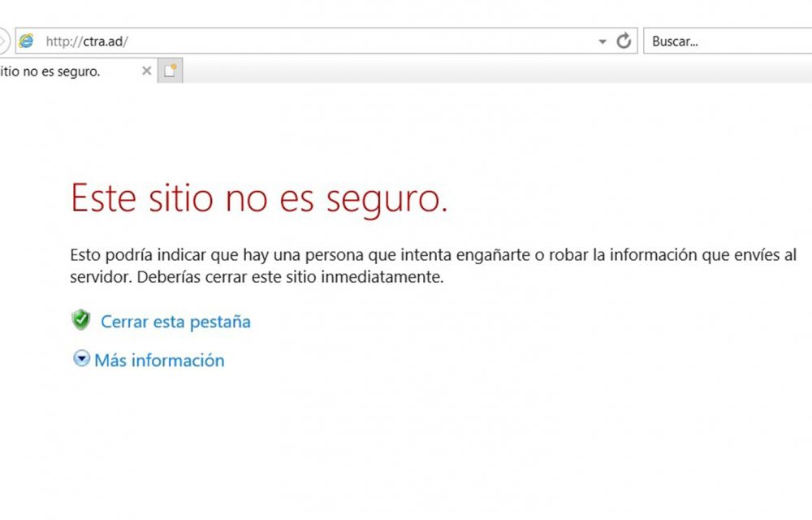Click the green shield icon
Image resolution: width=812 pixels, height=520 pixels.
click(x=81, y=320)
